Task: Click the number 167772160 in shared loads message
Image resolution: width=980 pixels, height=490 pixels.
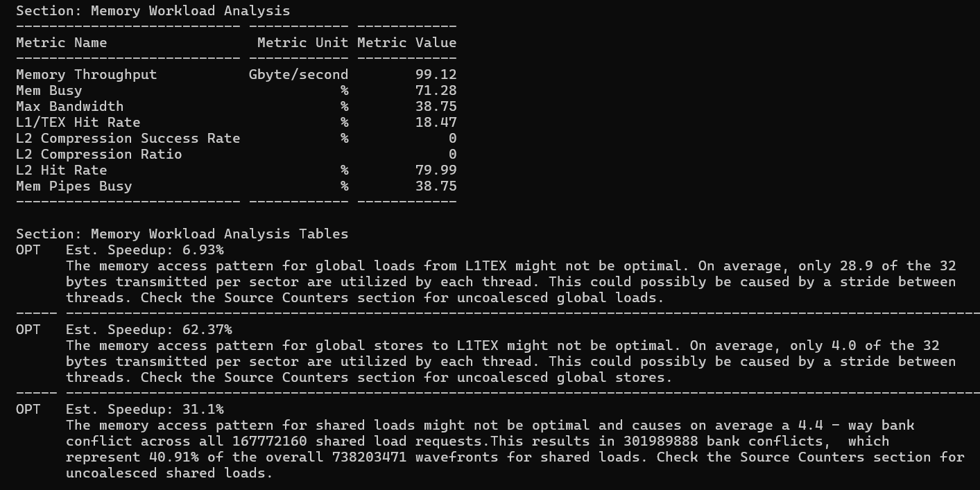Action: tap(270, 441)
